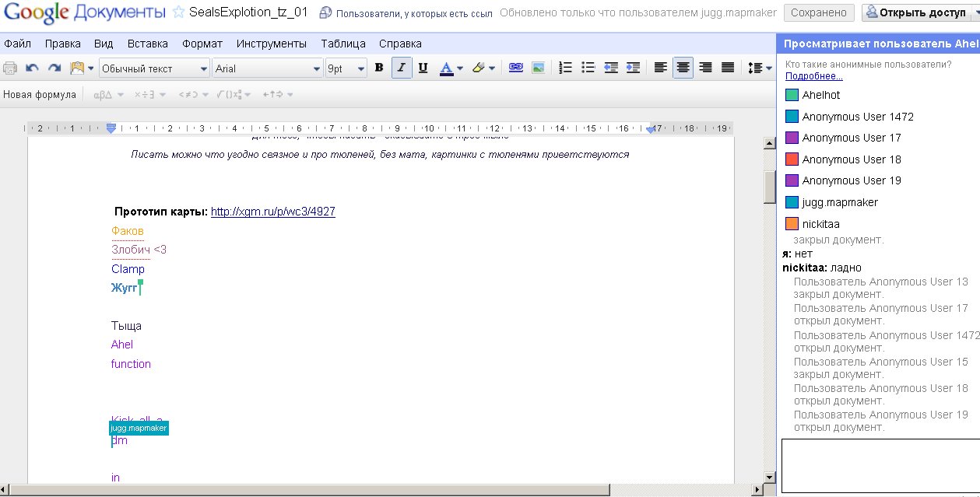This screenshot has height=497, width=980.
Task: Open the Файл menu
Action: coord(17,44)
